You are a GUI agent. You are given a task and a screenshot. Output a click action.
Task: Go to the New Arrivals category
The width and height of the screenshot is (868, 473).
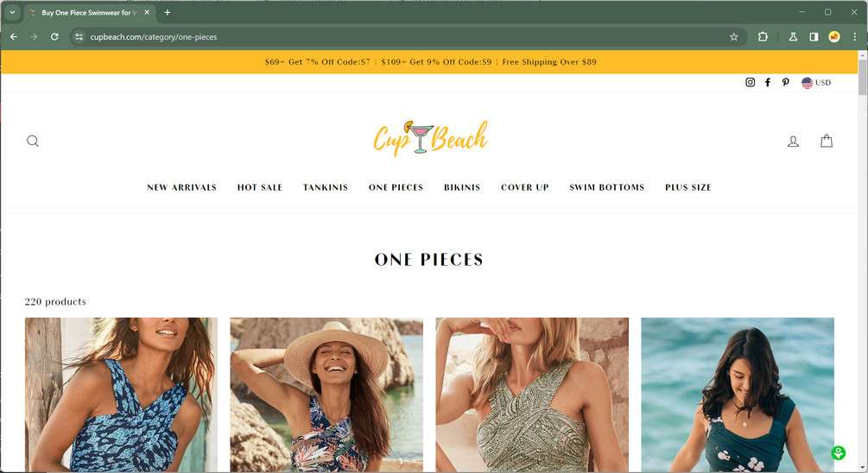click(181, 187)
